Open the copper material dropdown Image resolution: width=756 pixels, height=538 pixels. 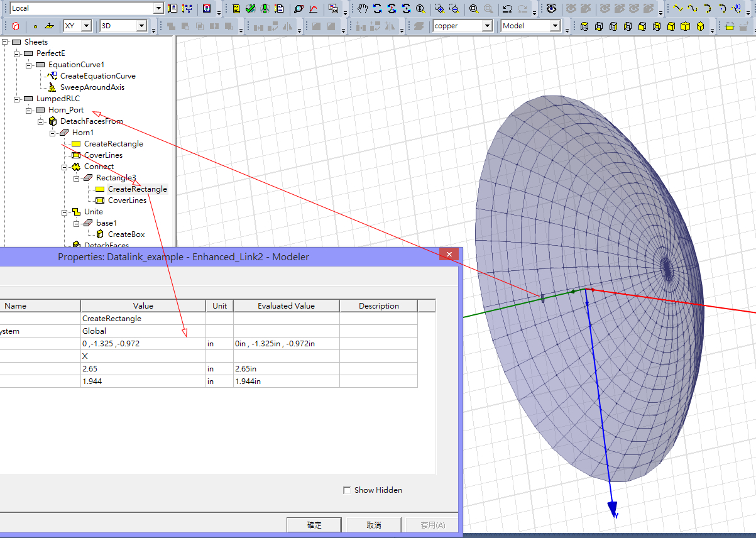click(487, 26)
